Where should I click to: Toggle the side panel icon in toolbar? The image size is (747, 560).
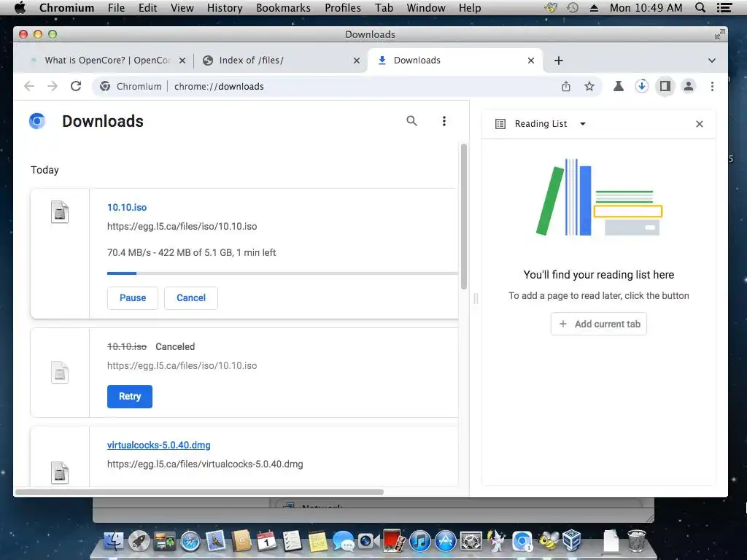tap(665, 86)
